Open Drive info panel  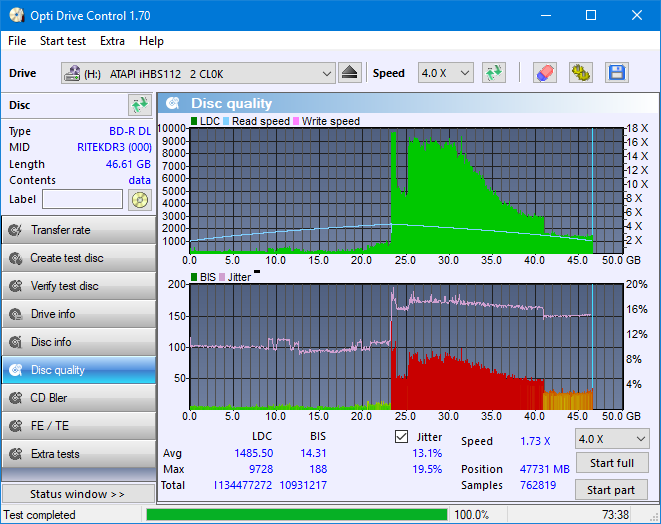(79, 314)
